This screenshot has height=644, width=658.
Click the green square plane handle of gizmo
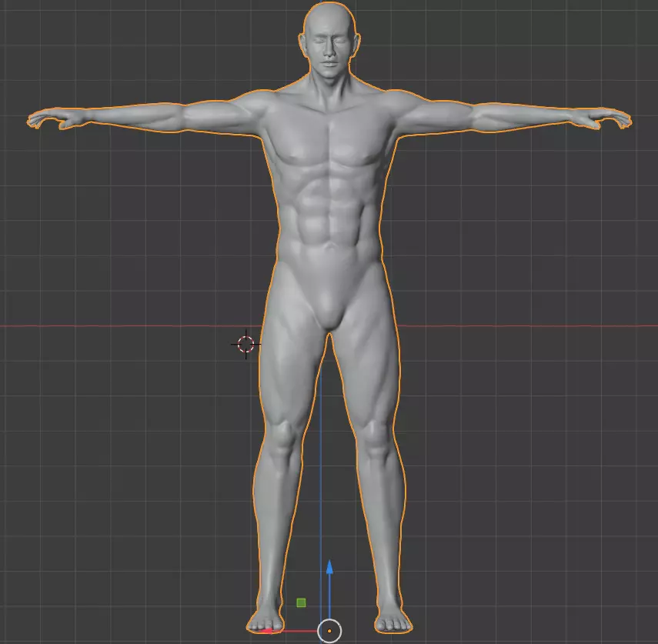coord(301,603)
